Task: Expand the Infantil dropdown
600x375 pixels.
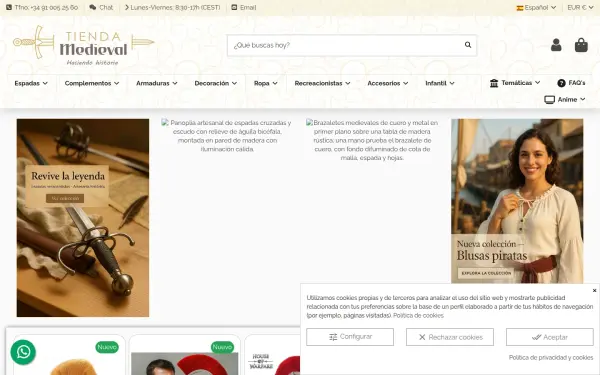Action: point(440,83)
